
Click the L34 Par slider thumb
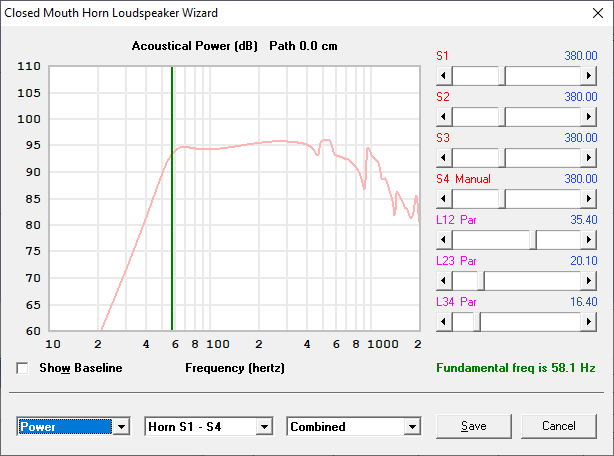[x=477, y=322]
